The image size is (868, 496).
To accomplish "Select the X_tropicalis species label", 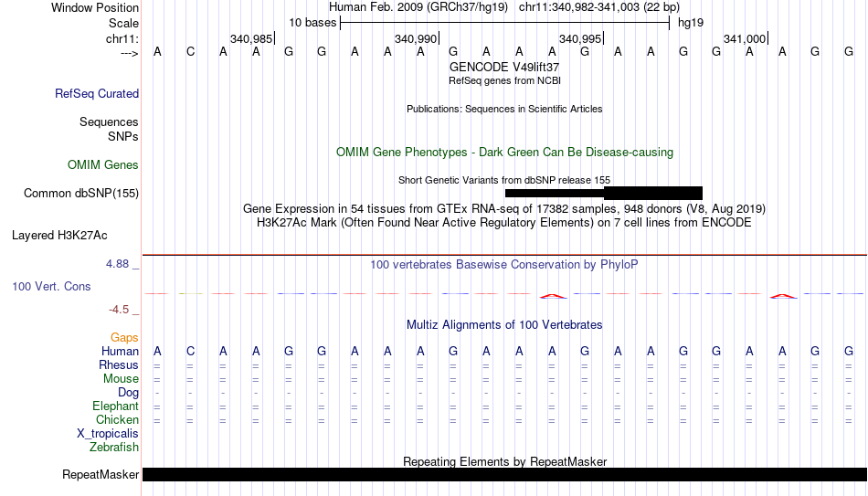I will click(108, 434).
